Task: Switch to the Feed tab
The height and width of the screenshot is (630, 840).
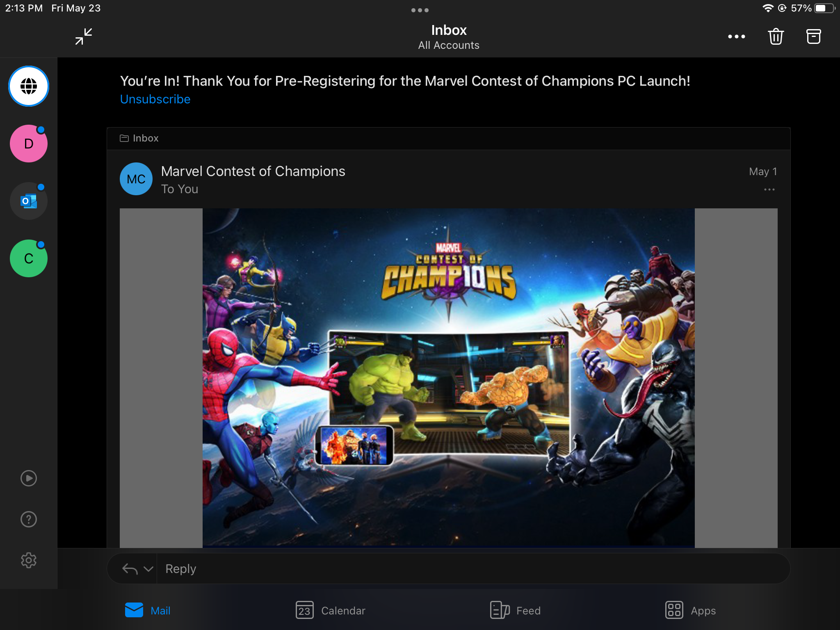Action: [x=516, y=610]
